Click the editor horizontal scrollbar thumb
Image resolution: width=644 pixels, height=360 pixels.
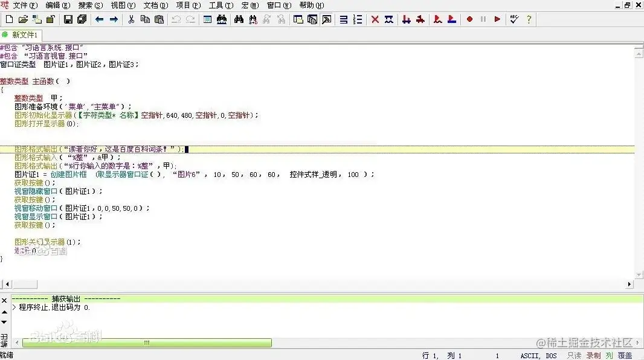click(24, 284)
